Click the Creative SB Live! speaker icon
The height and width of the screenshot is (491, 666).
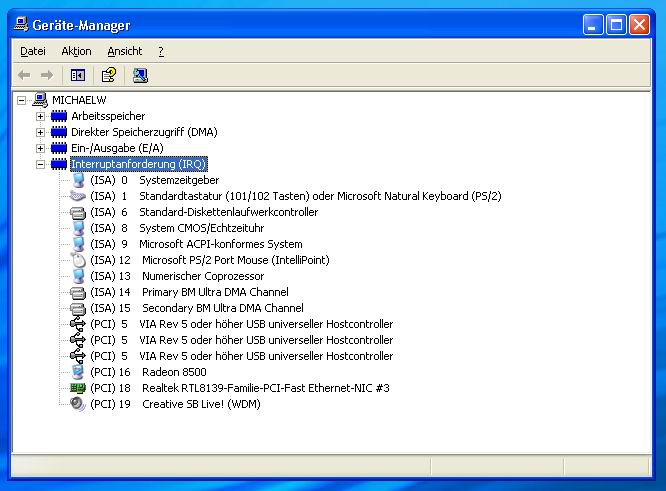coord(78,404)
